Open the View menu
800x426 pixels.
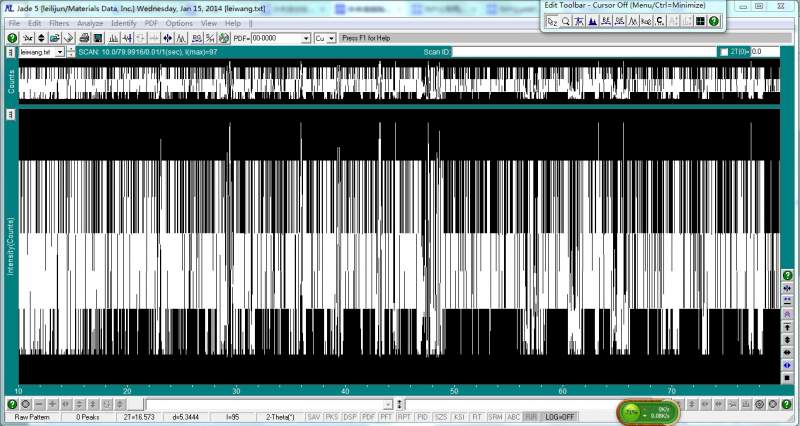[209, 23]
